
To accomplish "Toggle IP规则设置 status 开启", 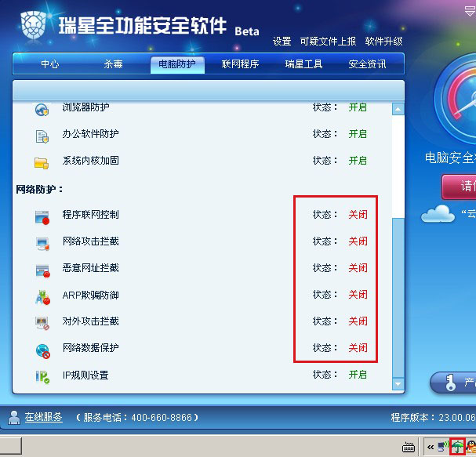I will click(x=358, y=375).
